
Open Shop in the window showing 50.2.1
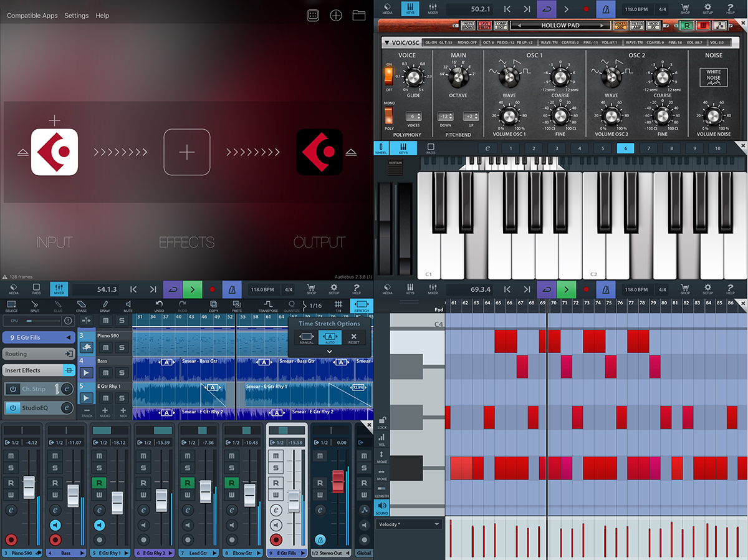(685, 9)
